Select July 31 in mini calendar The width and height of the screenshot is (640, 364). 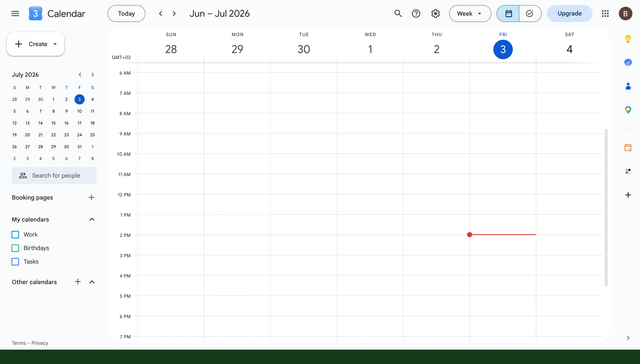click(79, 147)
